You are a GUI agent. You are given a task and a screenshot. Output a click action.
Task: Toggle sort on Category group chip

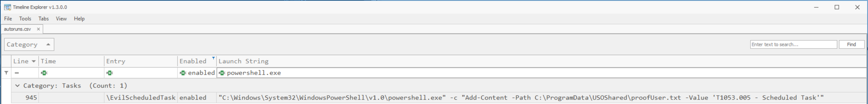tap(29, 44)
